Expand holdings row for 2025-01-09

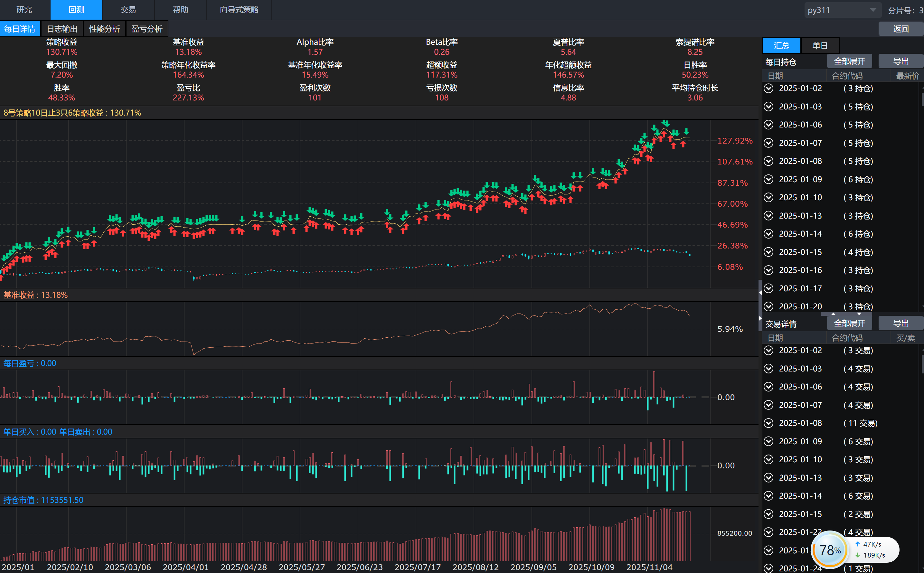pyautogui.click(x=768, y=179)
